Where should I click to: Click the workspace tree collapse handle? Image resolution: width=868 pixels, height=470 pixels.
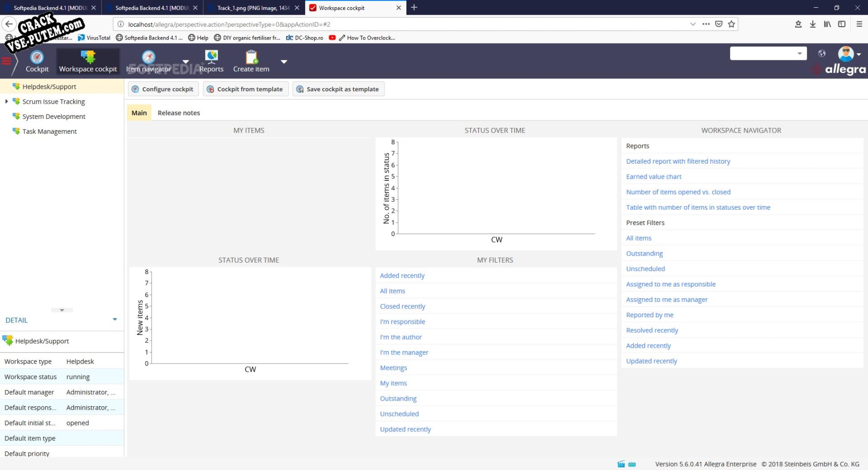pyautogui.click(x=62, y=310)
